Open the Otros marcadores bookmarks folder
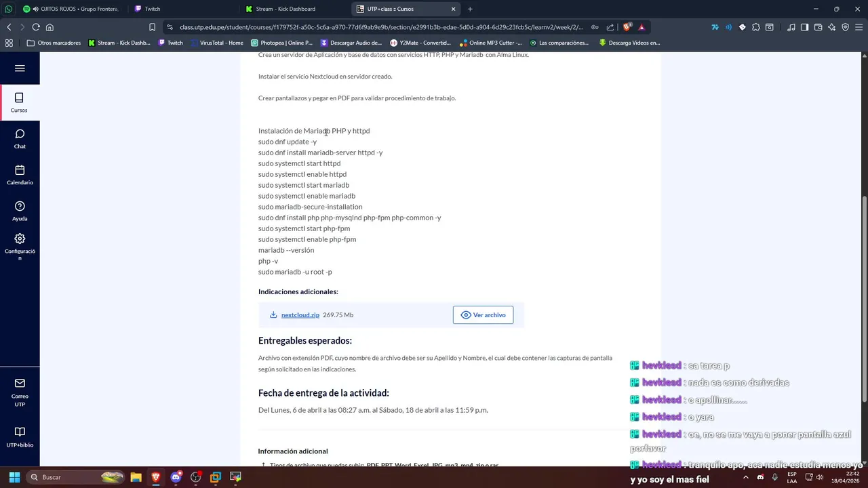 point(54,43)
